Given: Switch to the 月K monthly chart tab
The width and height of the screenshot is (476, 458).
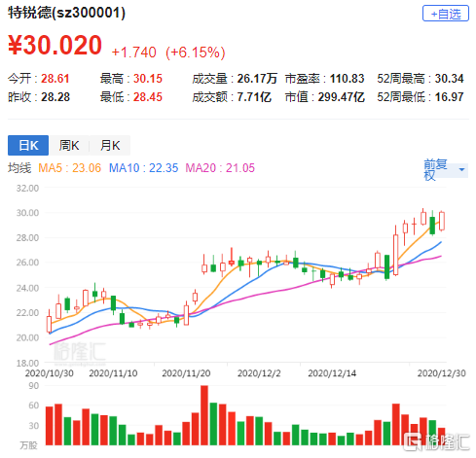Looking at the screenshot, I should (110, 145).
